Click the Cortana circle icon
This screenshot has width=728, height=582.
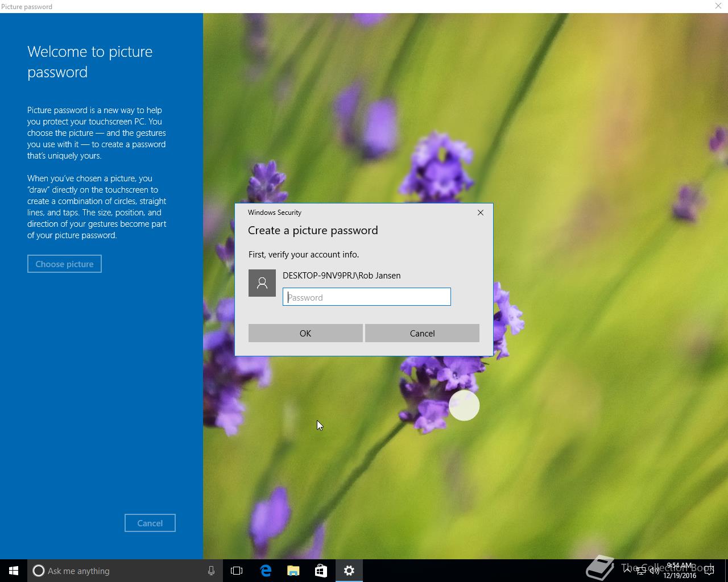39,571
